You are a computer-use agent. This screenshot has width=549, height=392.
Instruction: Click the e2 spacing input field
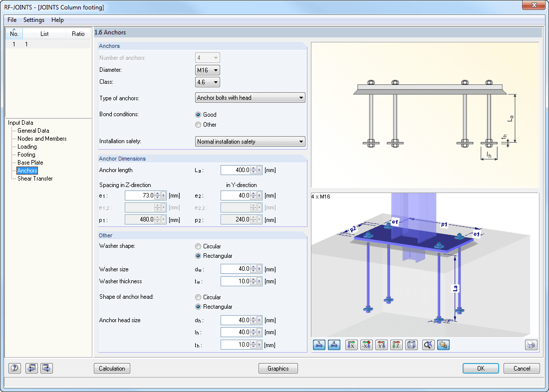[x=235, y=196]
